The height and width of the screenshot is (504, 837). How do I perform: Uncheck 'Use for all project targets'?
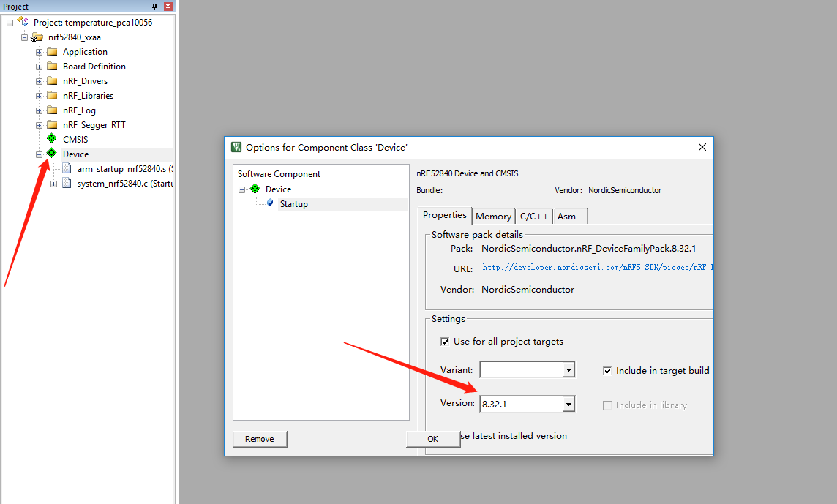click(445, 342)
